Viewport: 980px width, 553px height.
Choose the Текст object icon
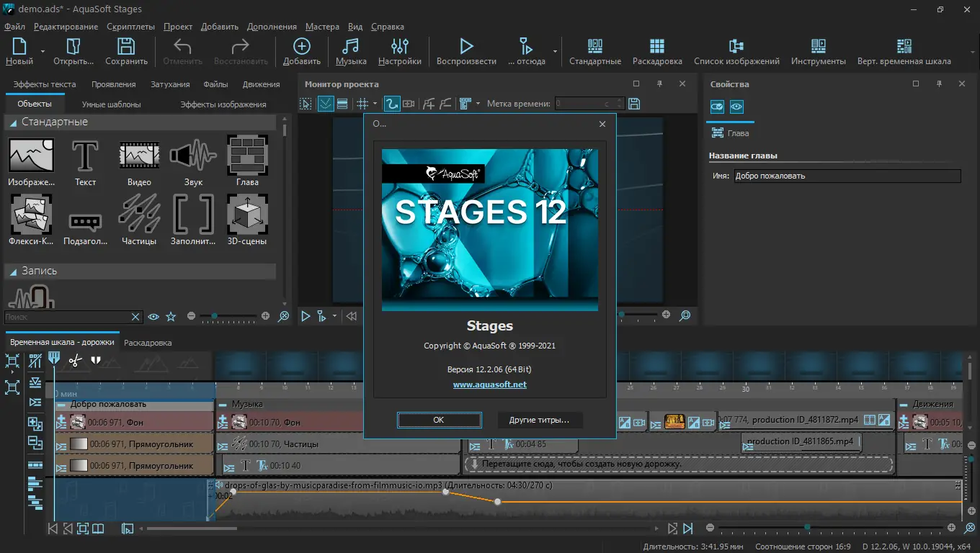85,154
